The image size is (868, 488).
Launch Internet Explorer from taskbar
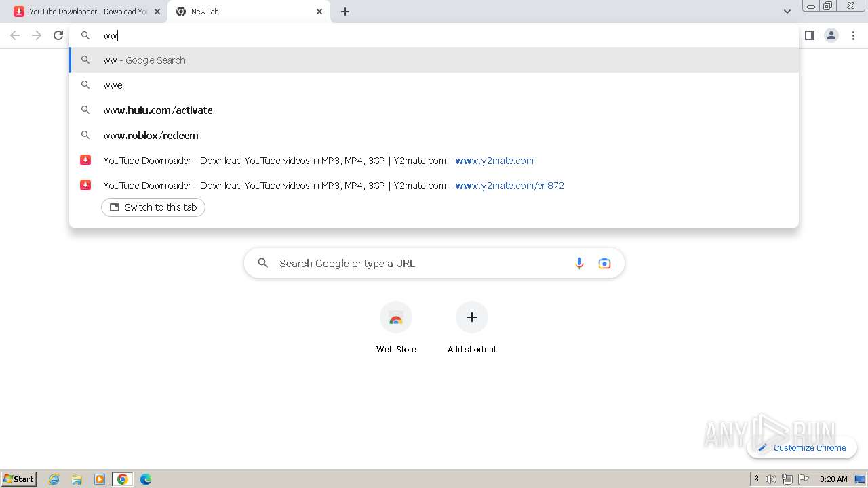54,479
